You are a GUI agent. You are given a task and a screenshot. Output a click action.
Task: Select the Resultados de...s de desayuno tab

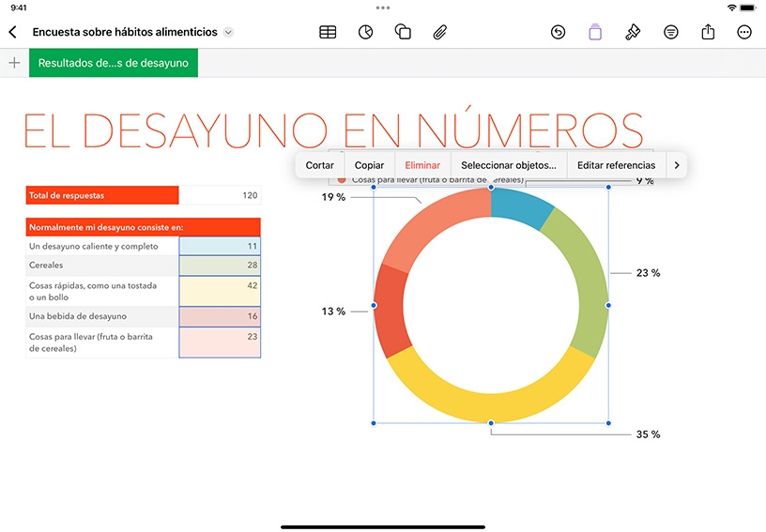click(114, 63)
